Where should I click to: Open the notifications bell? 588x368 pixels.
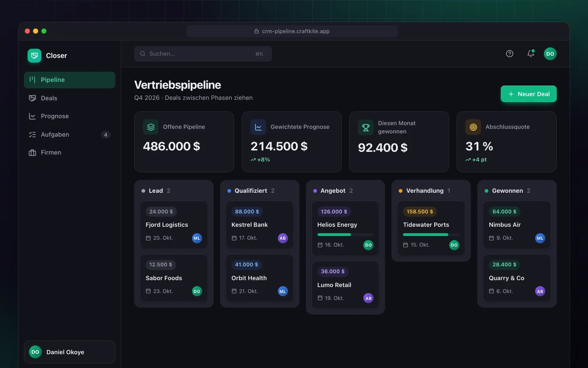(x=531, y=54)
